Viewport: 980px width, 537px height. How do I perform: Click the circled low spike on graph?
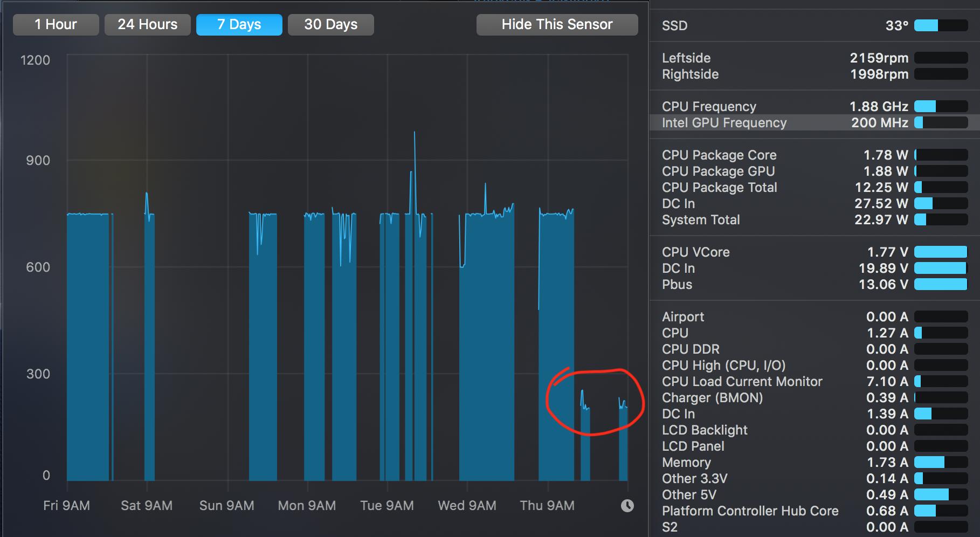[595, 402]
